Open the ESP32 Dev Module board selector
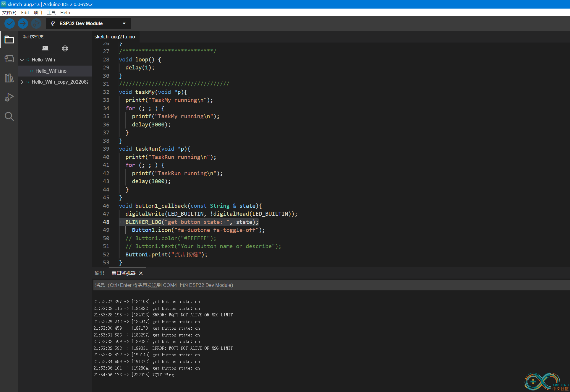 point(88,23)
